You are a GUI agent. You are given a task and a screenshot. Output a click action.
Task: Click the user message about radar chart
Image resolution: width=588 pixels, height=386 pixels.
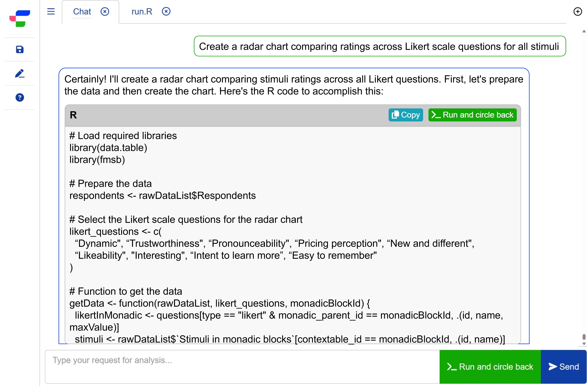coord(380,46)
